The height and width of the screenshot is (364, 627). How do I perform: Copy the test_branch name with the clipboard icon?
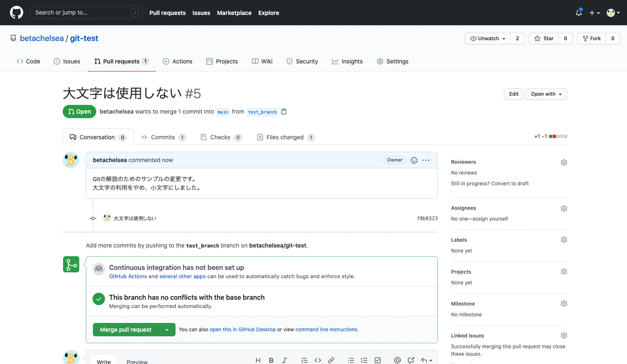click(x=284, y=112)
